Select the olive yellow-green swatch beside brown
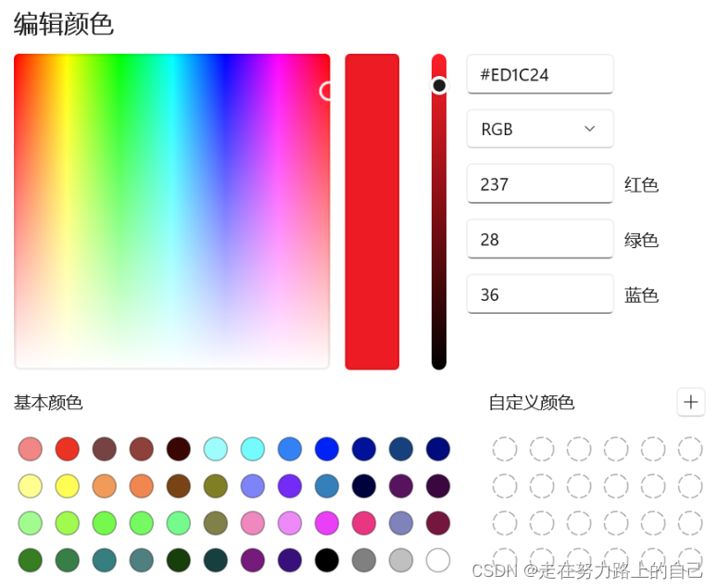 [x=215, y=485]
